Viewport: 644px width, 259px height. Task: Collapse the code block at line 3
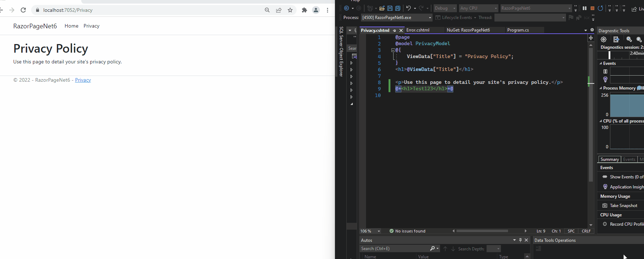click(393, 50)
